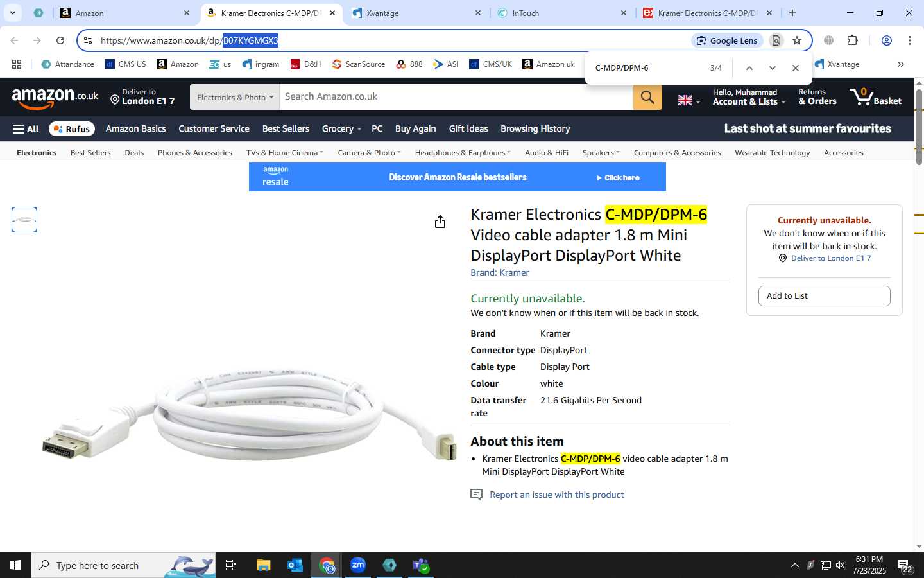Image resolution: width=924 pixels, height=578 pixels.
Task: Open Google Lens in address bar
Action: [x=728, y=40]
